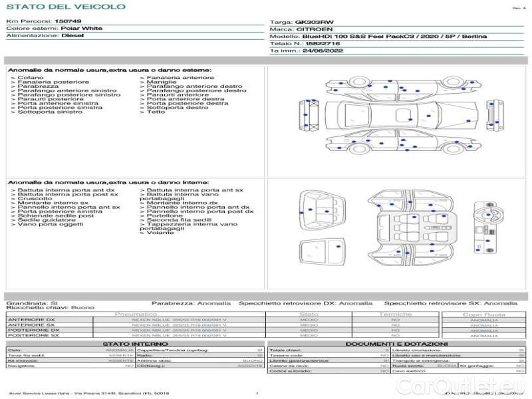Click the 'DOCUMENTI E DOTAZIONI' section header
532x399 pixels.
(396, 344)
